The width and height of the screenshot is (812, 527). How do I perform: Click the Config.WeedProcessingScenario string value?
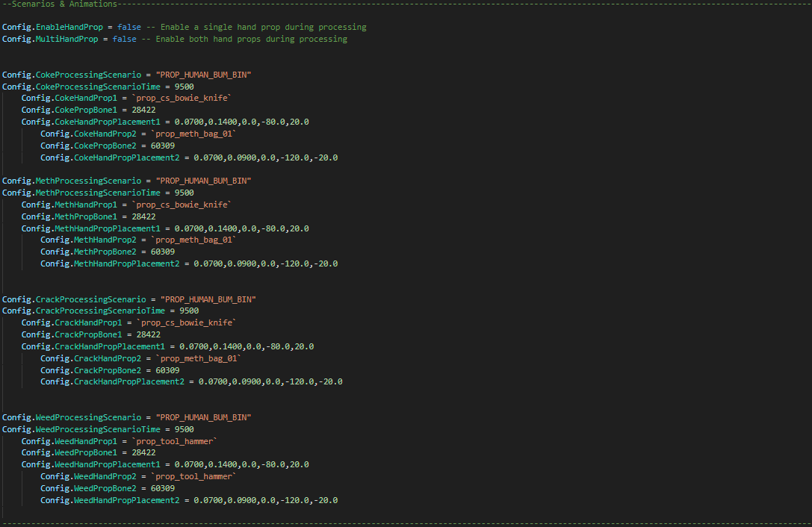point(203,417)
